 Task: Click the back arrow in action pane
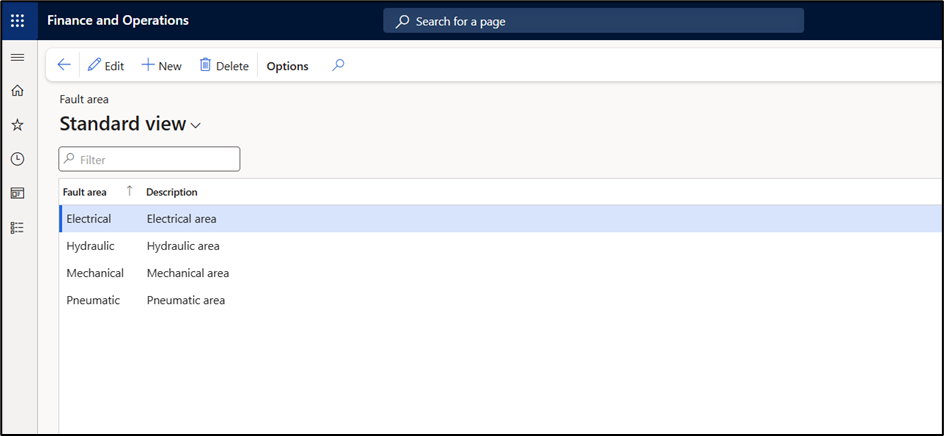click(64, 66)
